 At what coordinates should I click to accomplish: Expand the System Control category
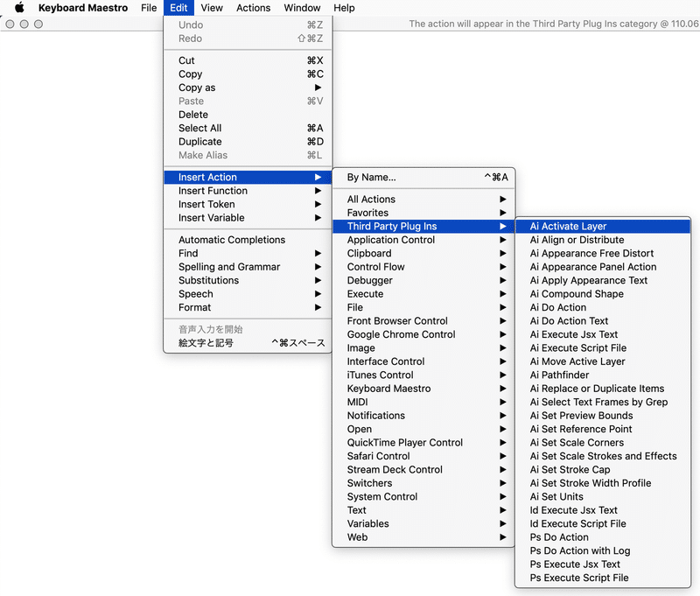point(423,496)
